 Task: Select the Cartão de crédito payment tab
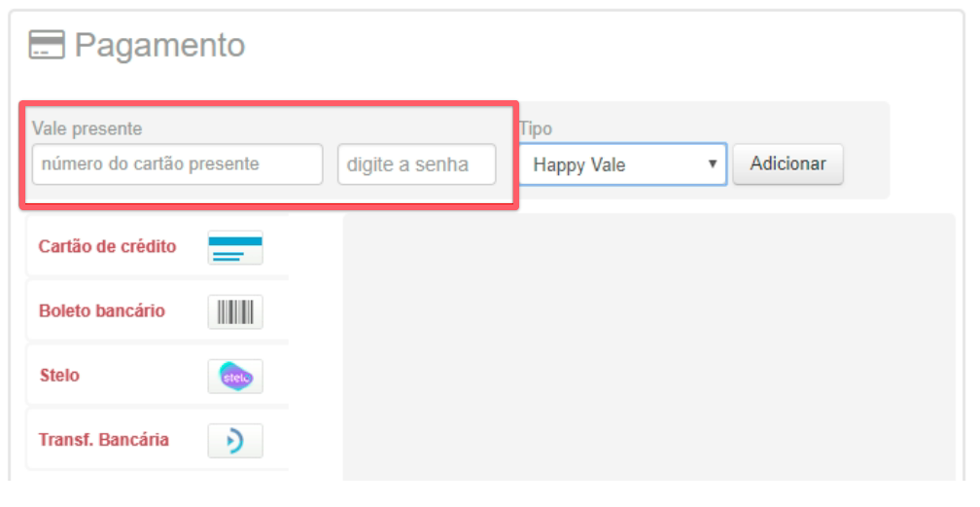pyautogui.click(x=108, y=247)
